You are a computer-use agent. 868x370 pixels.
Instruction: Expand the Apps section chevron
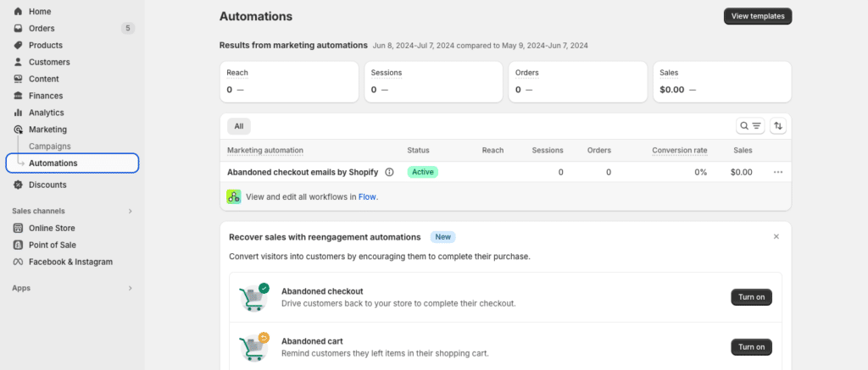[130, 288]
